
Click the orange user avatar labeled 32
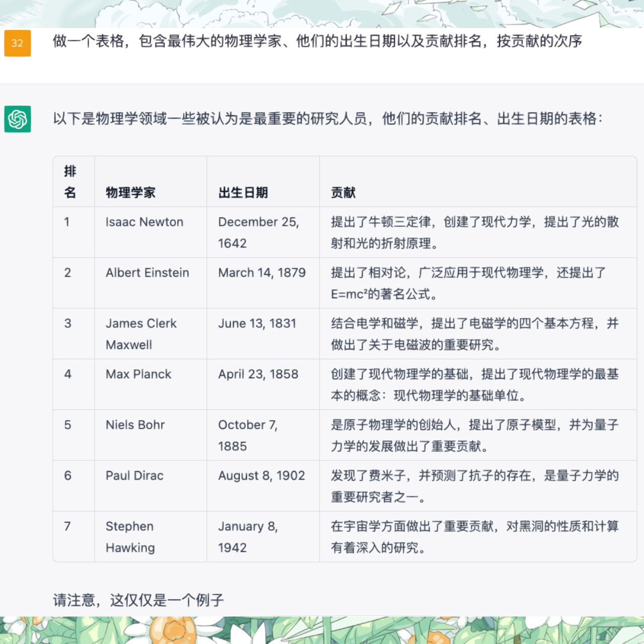(x=18, y=43)
